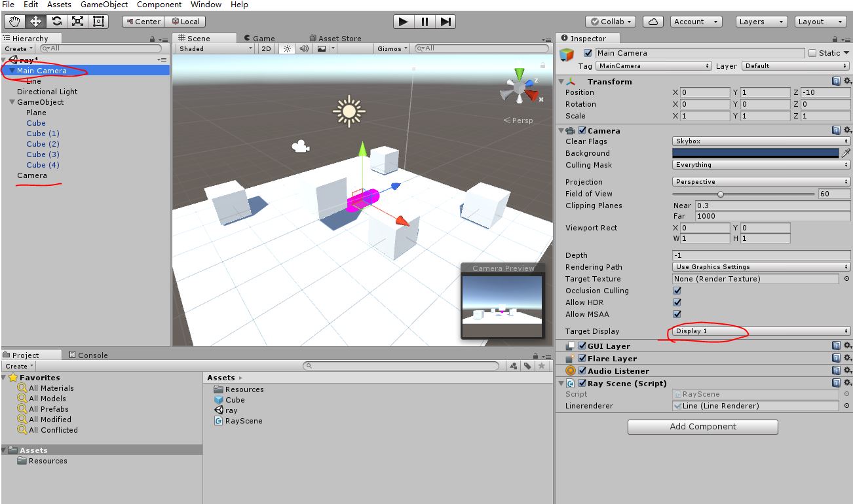
Task: Toggle the Static checkbox
Action: coord(812,53)
